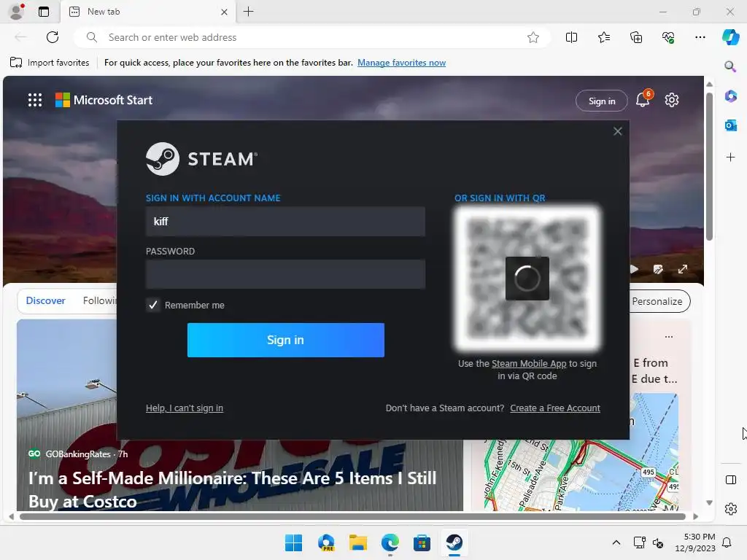Open the Steam Mobile App link
This screenshot has height=560, width=747.
point(529,363)
